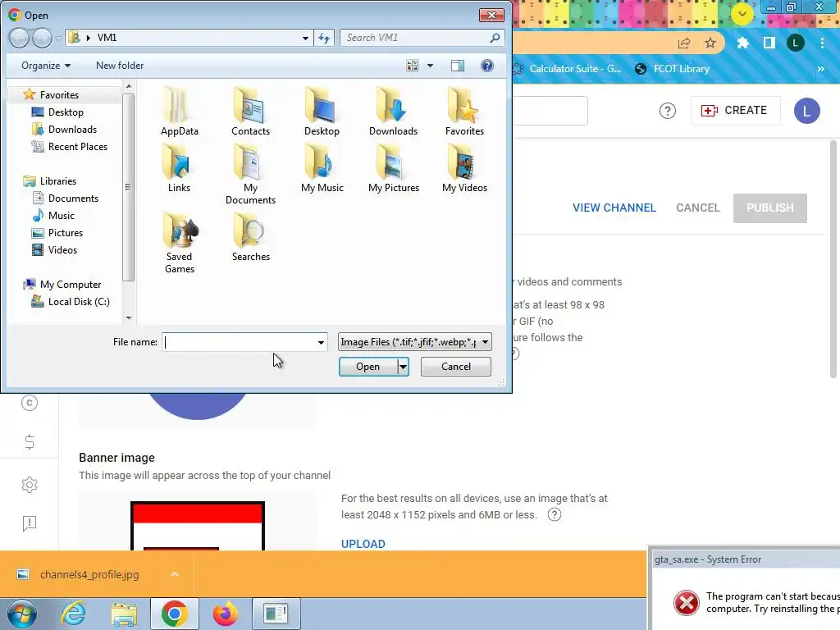The image size is (840, 630).
Task: Open the file type filter dropdown
Action: tap(414, 342)
